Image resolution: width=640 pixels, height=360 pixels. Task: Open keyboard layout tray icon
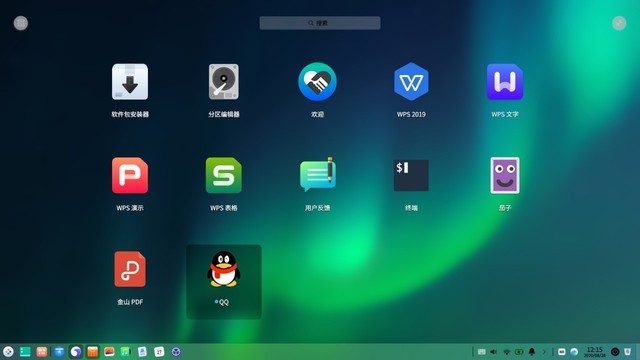pyautogui.click(x=482, y=352)
